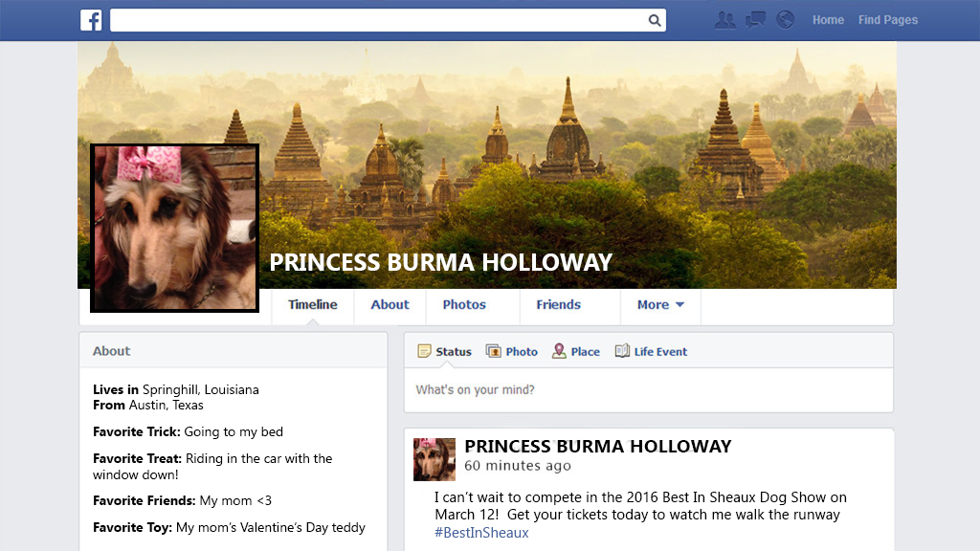
Task: Open the messages chat icon
Action: click(756, 20)
